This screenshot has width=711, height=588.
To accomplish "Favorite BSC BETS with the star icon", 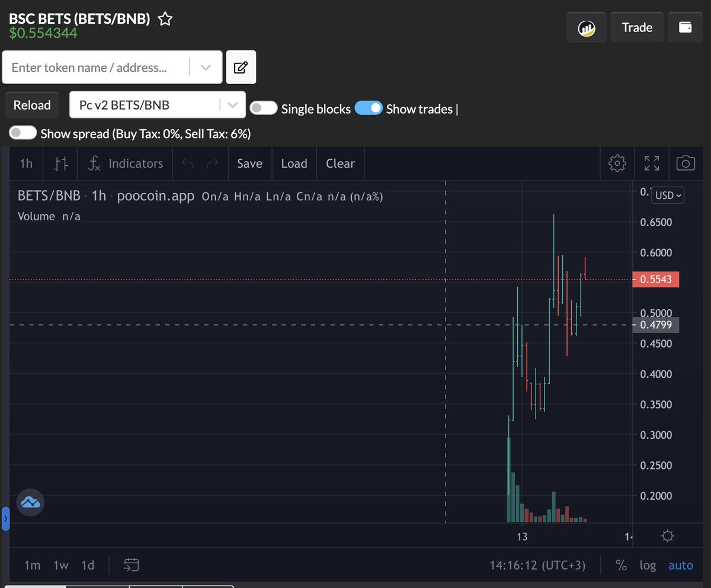I will pos(165,19).
